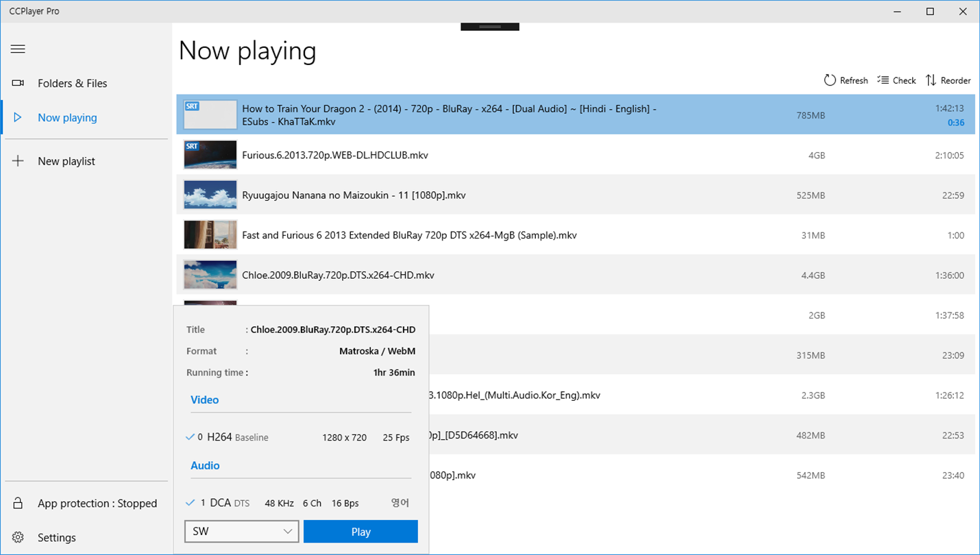The height and width of the screenshot is (555, 980).
Task: Click the 22:59 duration
Action: 953,195
